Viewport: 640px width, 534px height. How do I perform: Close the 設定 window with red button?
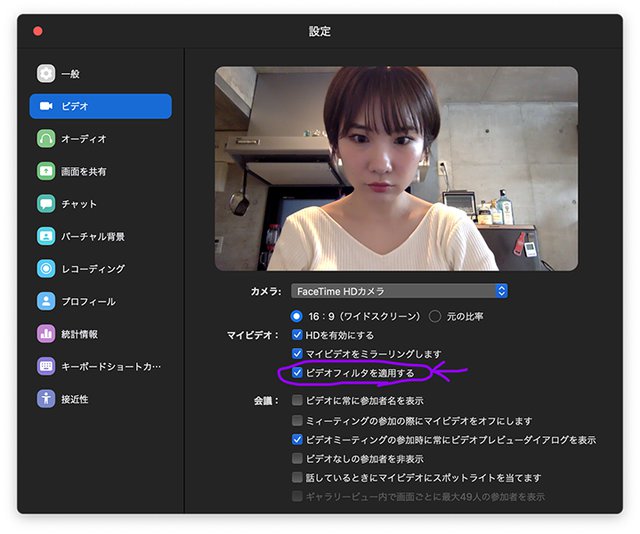tap(38, 31)
